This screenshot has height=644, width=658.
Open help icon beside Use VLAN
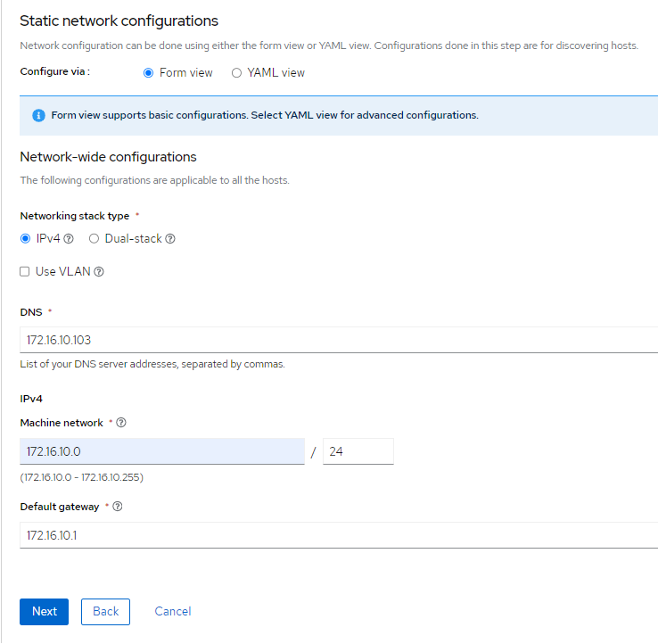(99, 272)
